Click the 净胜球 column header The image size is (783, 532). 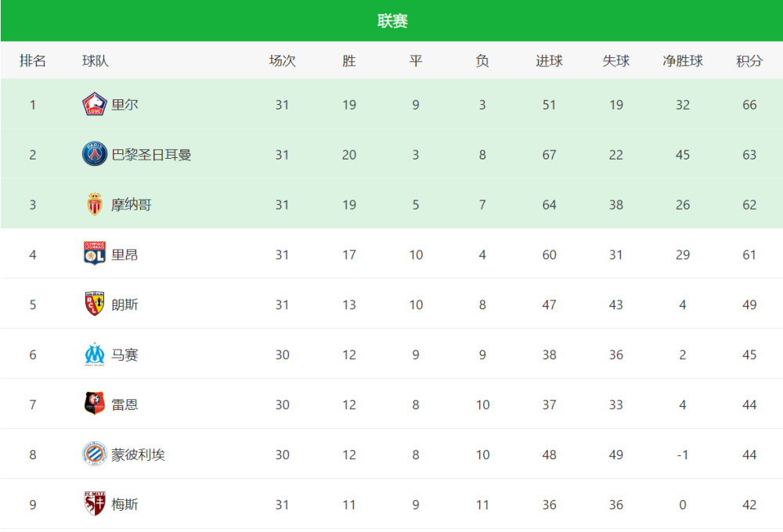click(683, 61)
